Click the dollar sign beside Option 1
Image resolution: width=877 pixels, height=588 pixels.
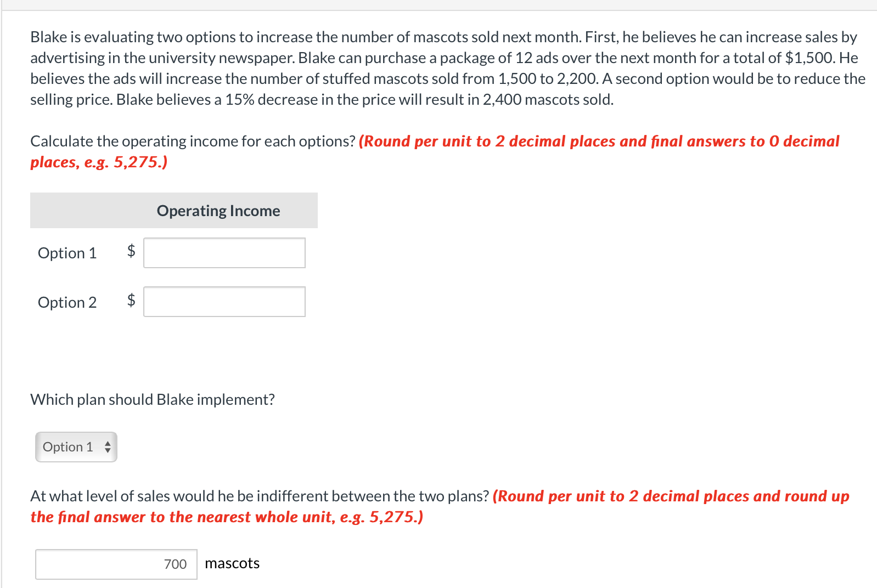coord(131,252)
